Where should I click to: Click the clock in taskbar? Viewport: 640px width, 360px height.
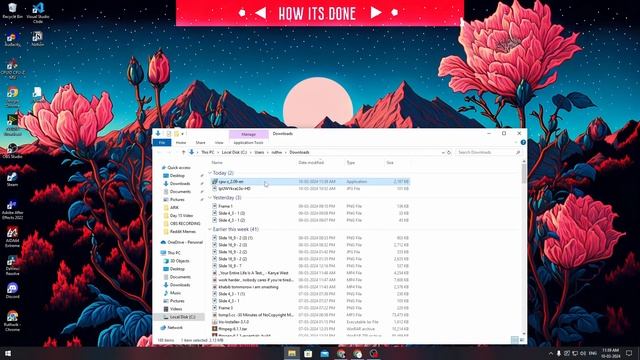pyautogui.click(x=611, y=353)
